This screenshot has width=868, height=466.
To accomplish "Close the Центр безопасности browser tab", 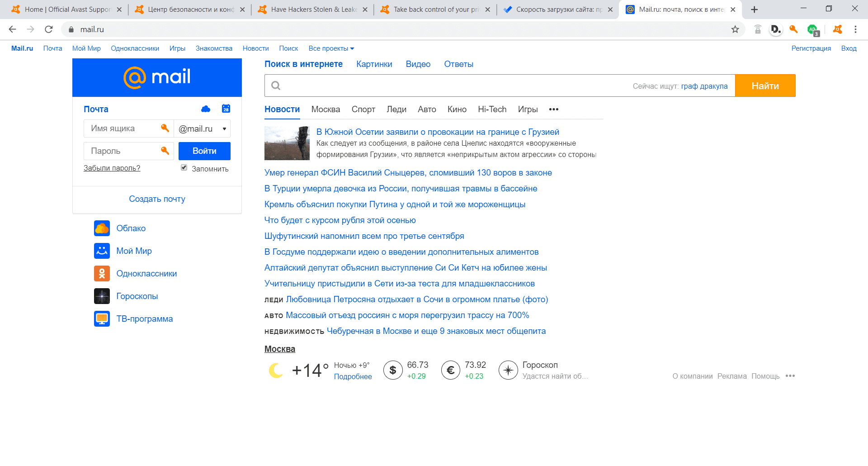I will point(242,10).
